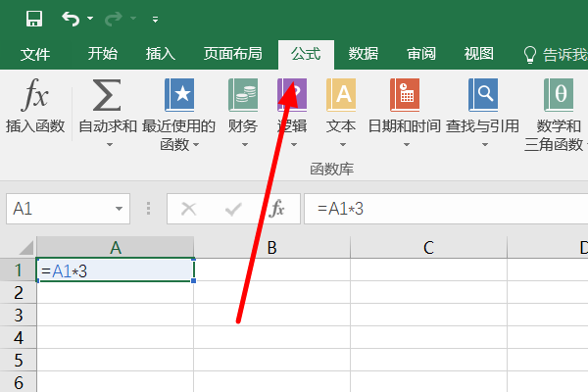Open Lookup and Reference functions icon
Screen dimensions: 588x392
pos(483,95)
